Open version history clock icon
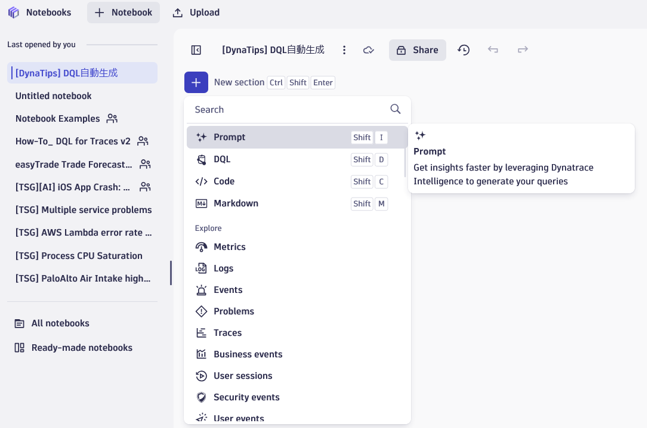Image resolution: width=647 pixels, height=428 pixels. click(x=464, y=50)
